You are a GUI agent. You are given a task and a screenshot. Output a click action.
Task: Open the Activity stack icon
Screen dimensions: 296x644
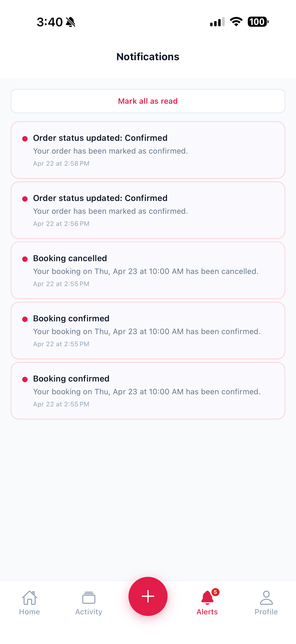pos(89,598)
